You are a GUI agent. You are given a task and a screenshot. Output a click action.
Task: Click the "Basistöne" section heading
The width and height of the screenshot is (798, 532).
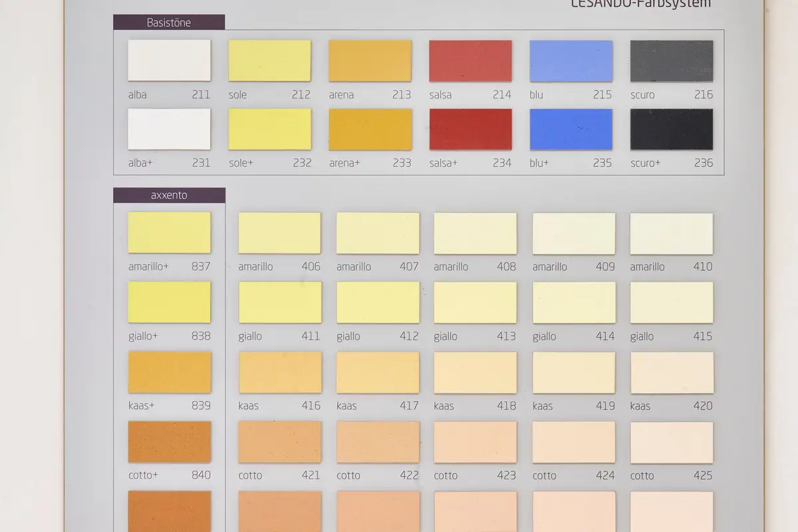169,23
